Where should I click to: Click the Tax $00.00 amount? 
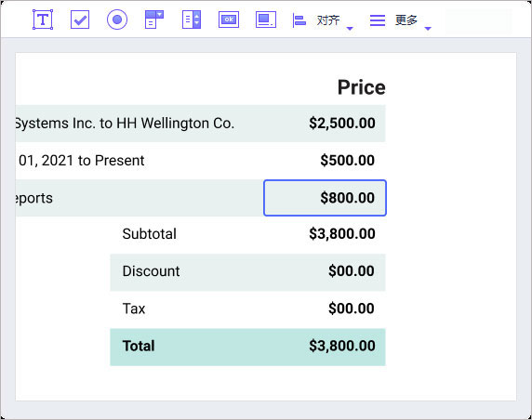[352, 308]
